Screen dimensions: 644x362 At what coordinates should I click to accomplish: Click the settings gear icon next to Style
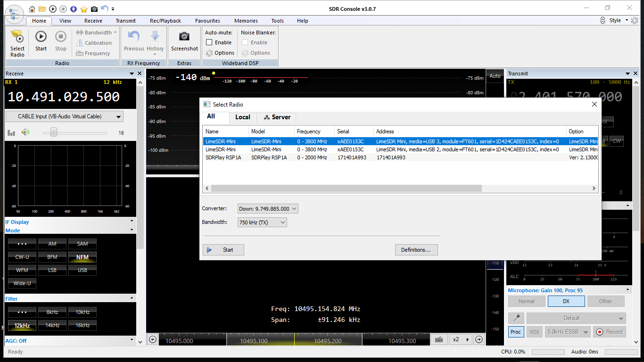click(635, 20)
